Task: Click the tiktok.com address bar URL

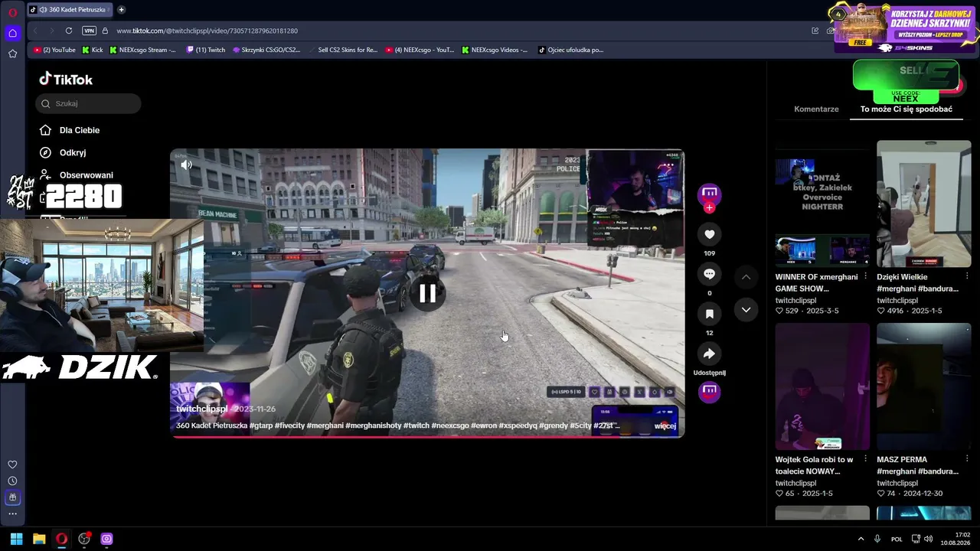Action: tap(207, 31)
